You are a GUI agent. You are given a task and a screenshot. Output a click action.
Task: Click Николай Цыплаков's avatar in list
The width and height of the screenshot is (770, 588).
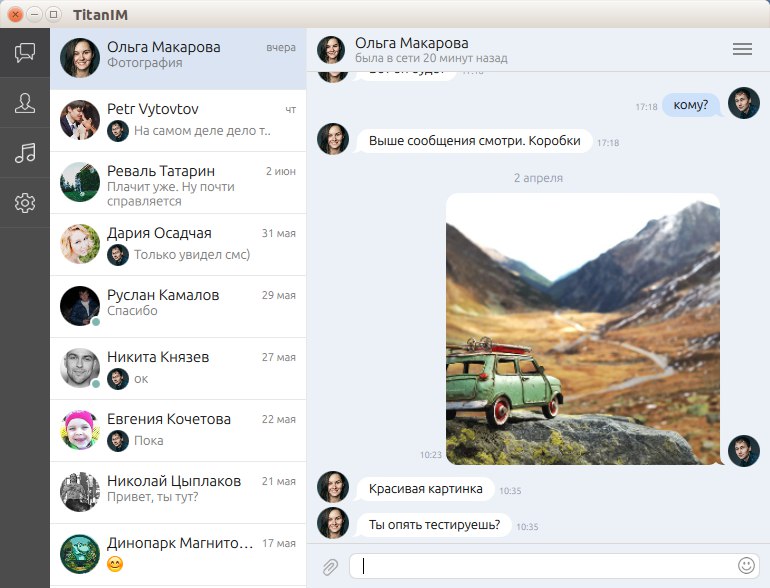coord(80,492)
